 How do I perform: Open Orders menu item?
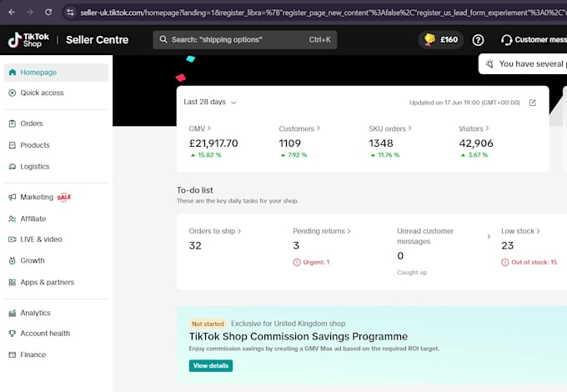pos(56,123)
